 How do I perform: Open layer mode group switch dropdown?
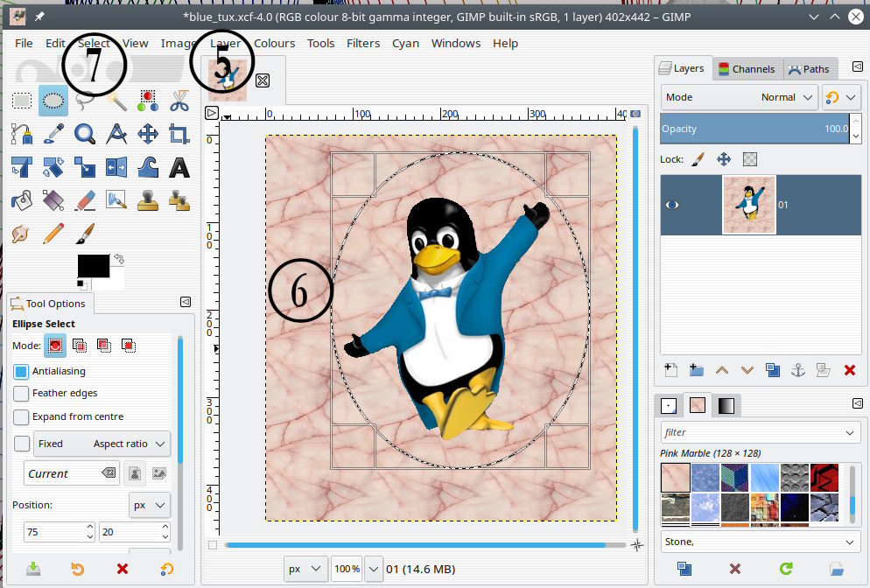tap(841, 98)
